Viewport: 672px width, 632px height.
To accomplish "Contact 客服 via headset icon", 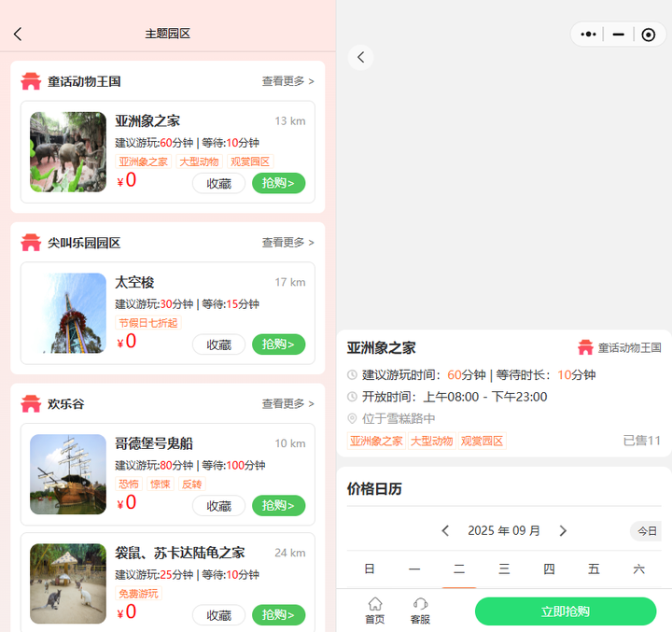I will 420,611.
